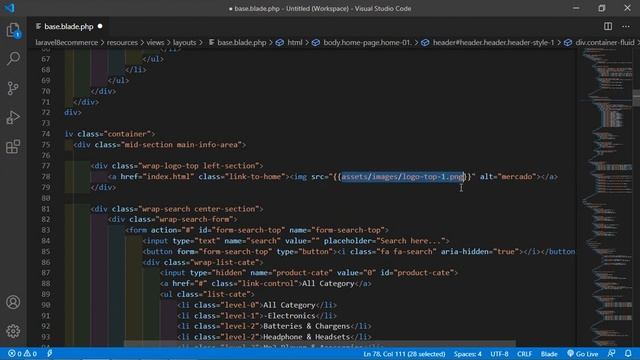The height and width of the screenshot is (360, 640).
Task: Open More Actions ellipsis menu
Action: (x=626, y=27)
